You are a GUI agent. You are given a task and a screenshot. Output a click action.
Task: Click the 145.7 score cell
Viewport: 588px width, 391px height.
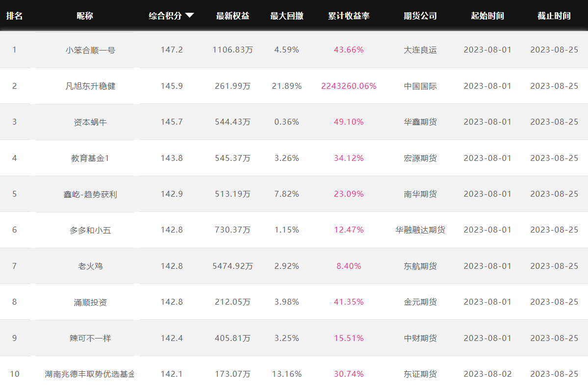coord(172,122)
